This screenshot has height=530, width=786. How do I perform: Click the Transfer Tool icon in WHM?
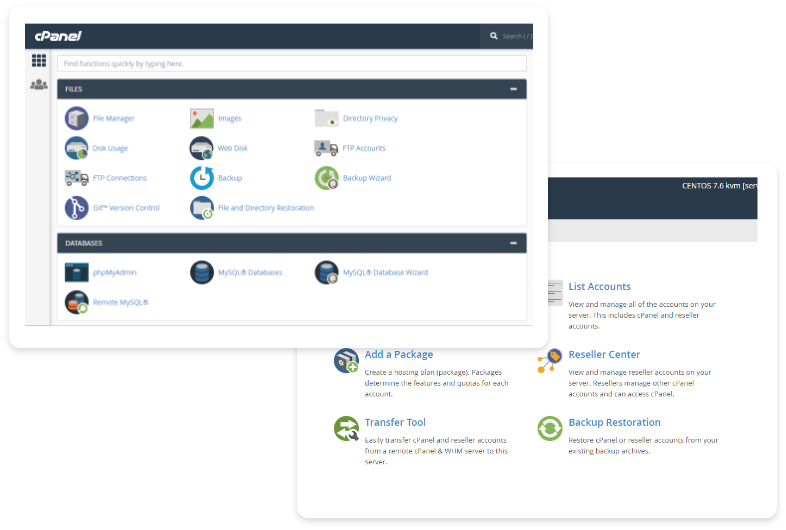tap(346, 429)
